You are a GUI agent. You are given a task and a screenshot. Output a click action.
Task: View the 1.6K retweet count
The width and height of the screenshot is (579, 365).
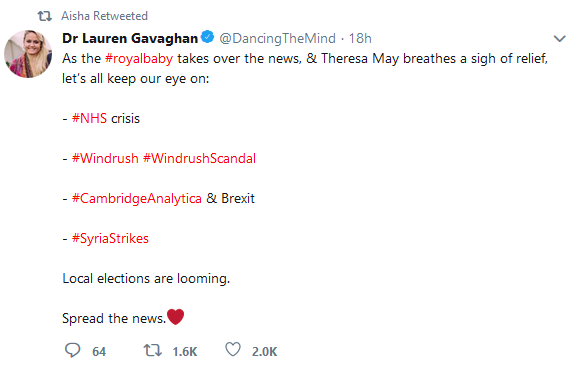[185, 351]
